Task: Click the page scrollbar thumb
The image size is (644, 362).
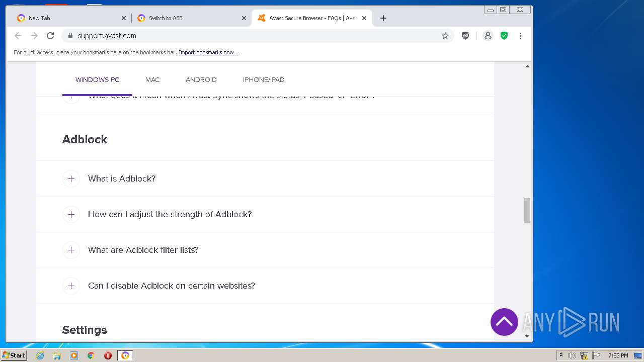Action: [x=527, y=211]
